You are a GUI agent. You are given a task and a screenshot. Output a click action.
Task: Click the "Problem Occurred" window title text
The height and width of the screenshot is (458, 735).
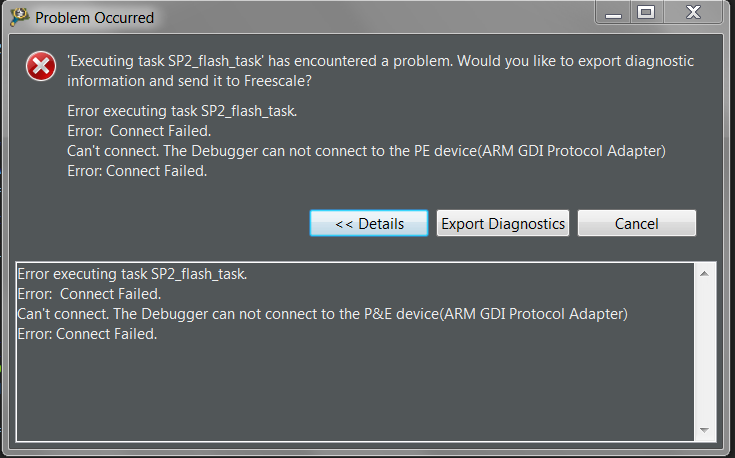95,18
